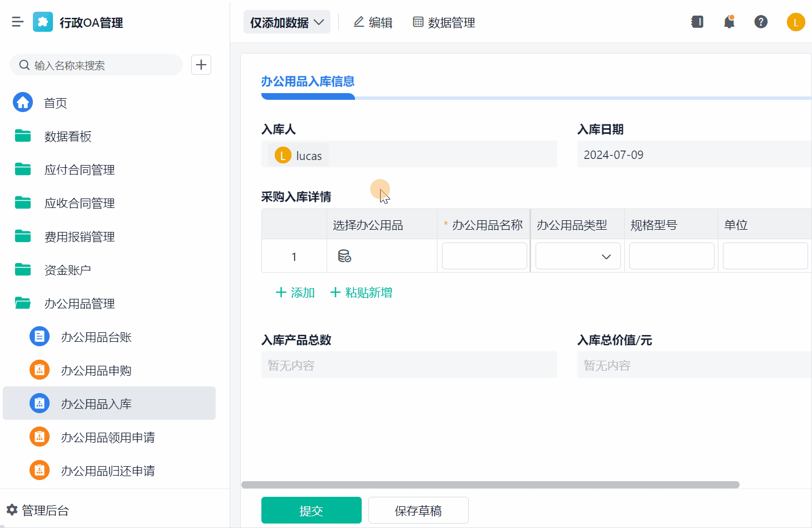Viewport: 812px width, 528px height.
Task: Switch to the 数据管理 tab
Action: click(444, 22)
